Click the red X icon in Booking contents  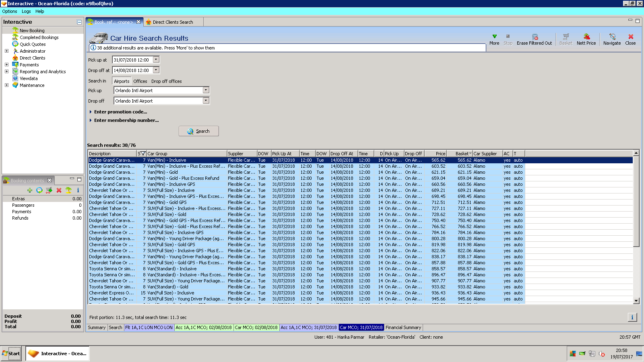coord(59,190)
